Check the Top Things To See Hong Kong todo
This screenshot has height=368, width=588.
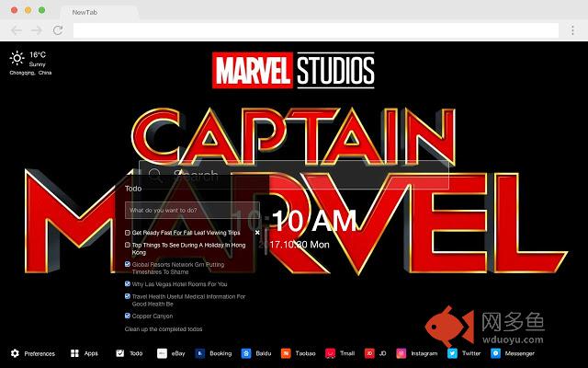pos(128,245)
